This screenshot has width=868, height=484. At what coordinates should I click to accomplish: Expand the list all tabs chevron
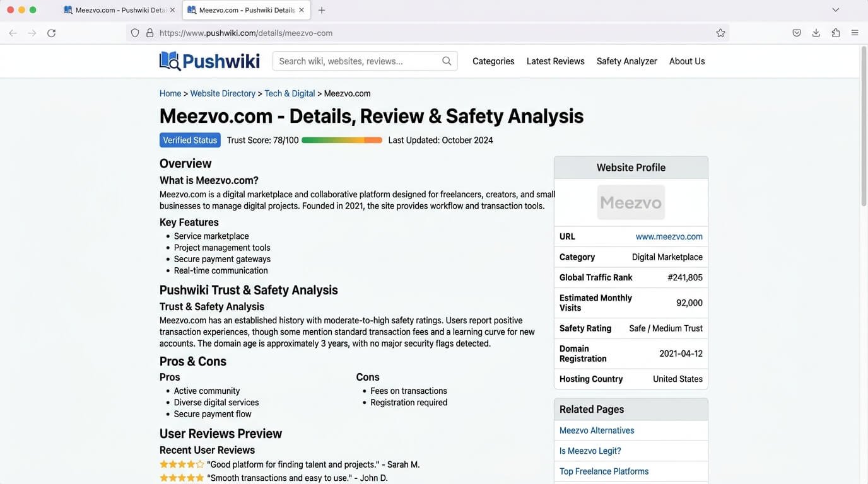pyautogui.click(x=836, y=10)
